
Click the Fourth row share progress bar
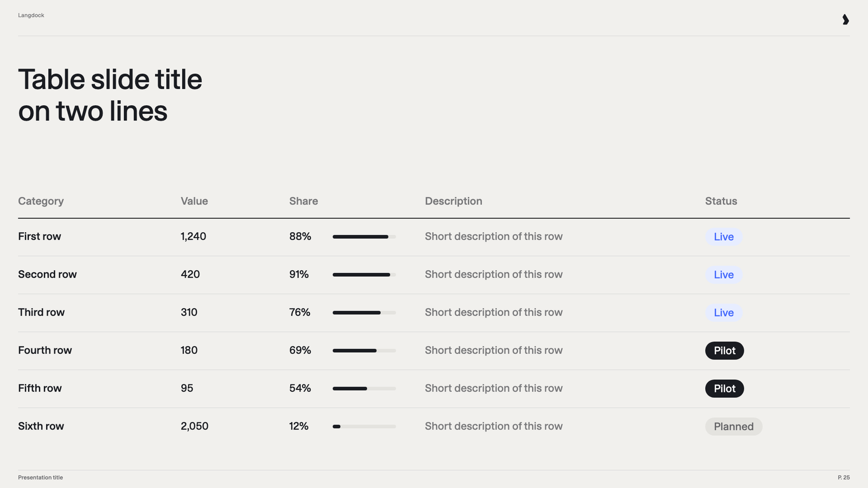click(x=364, y=351)
